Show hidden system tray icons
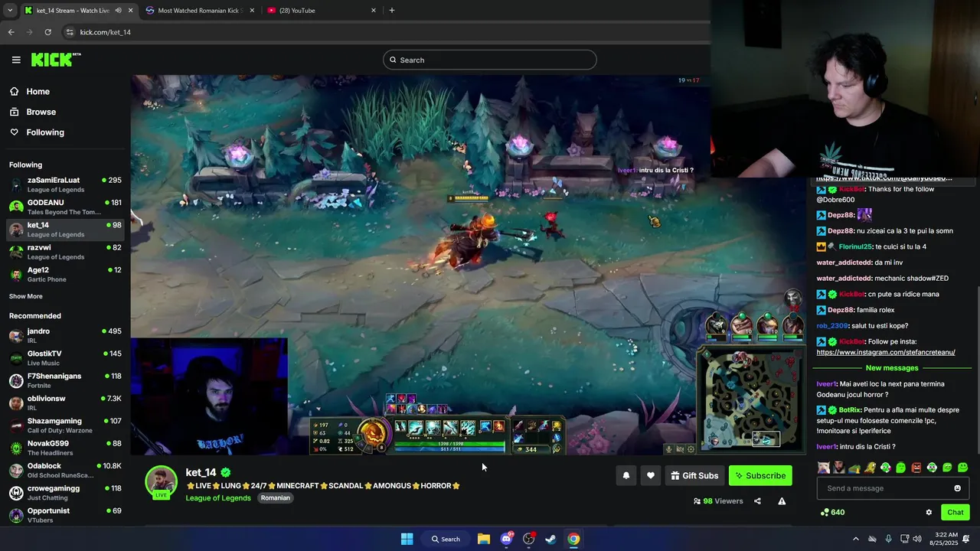The image size is (980, 551). pos(855,539)
